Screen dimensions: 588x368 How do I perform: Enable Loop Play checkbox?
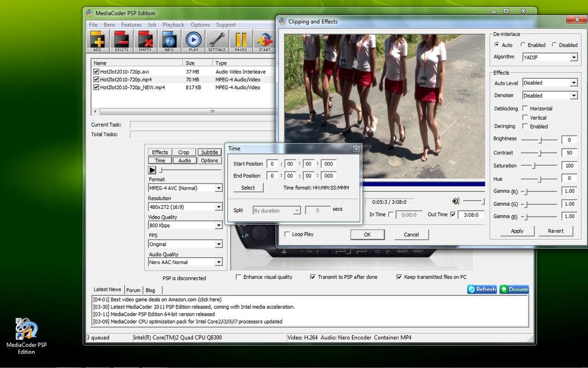pos(287,234)
